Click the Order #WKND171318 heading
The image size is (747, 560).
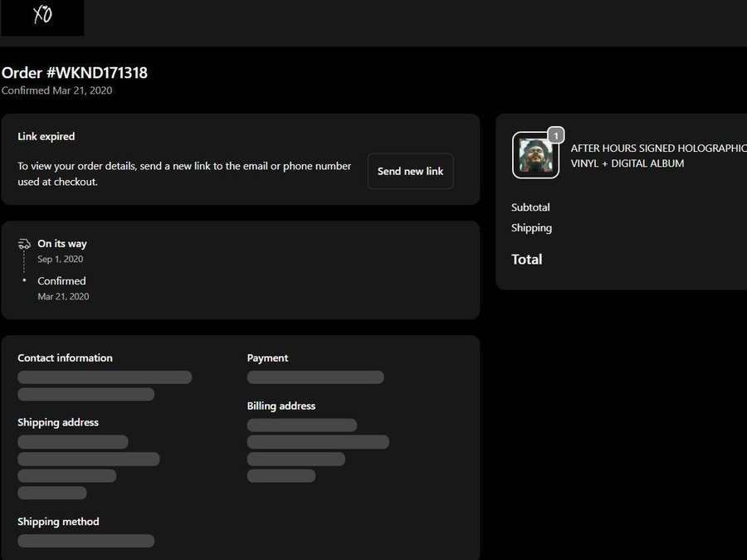tap(75, 73)
